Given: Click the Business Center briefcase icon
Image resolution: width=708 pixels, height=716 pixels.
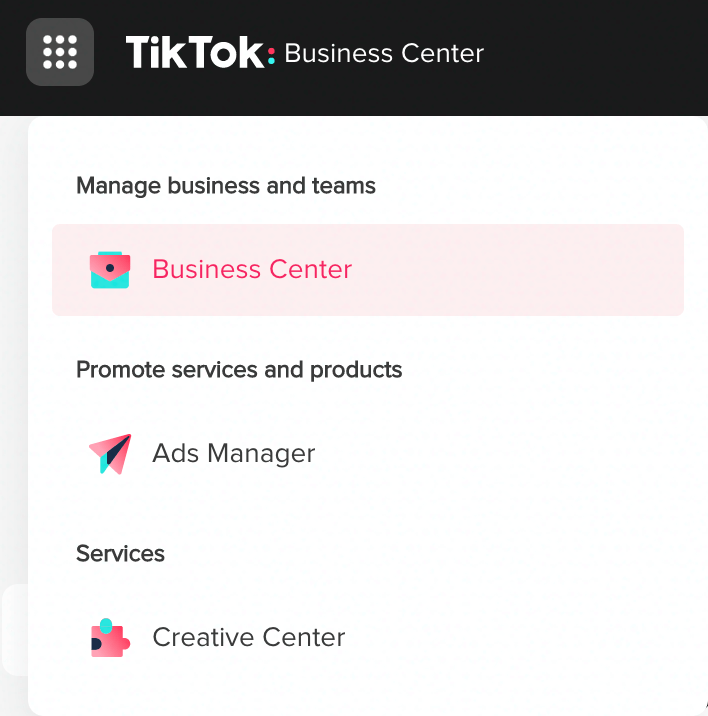Looking at the screenshot, I should tap(110, 270).
